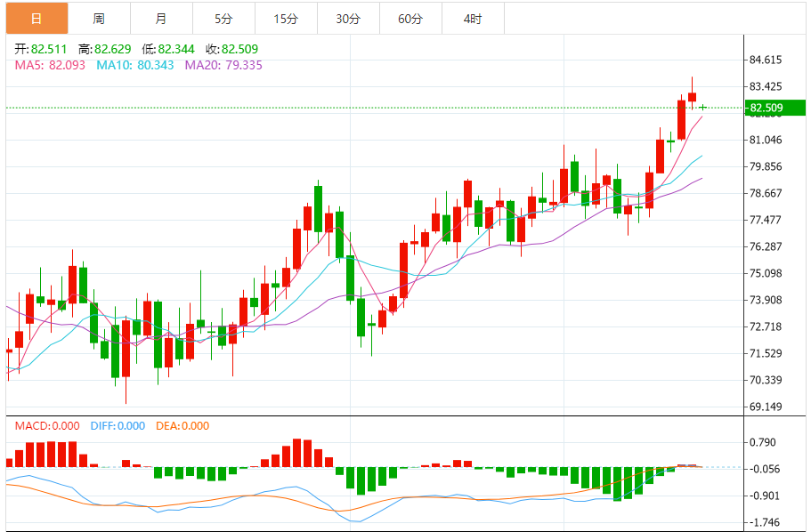This screenshot has height=532, width=811.
Task: Click the -0.056 MACD axis label
Action: (765, 469)
